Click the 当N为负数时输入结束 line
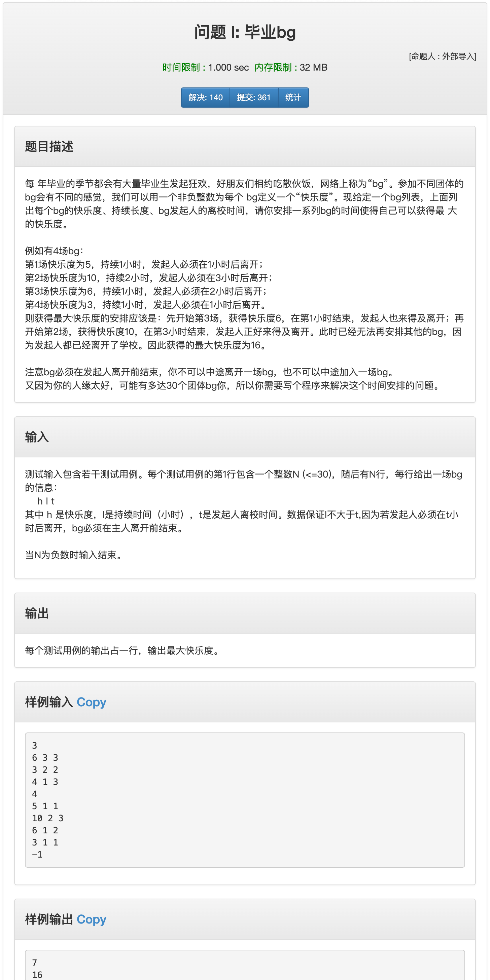490x980 pixels. (x=73, y=555)
